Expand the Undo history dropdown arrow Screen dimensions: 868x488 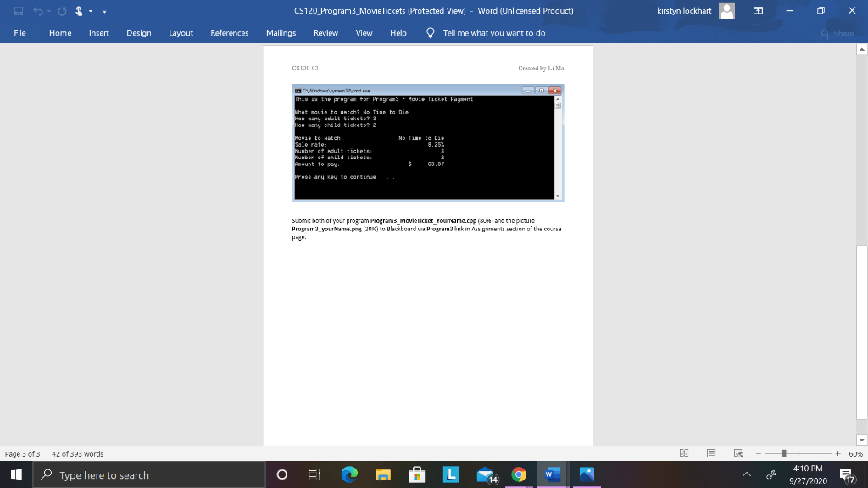coord(48,10)
